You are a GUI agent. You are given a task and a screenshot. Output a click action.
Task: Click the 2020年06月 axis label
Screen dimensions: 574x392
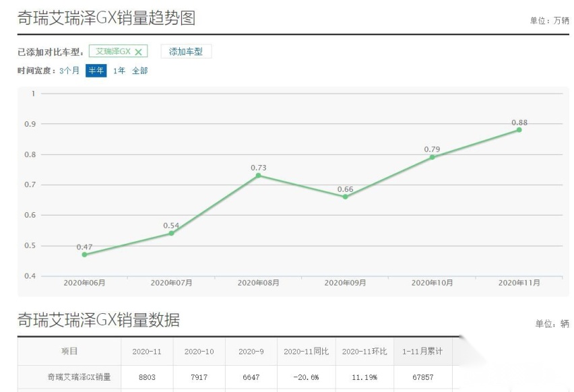85,283
